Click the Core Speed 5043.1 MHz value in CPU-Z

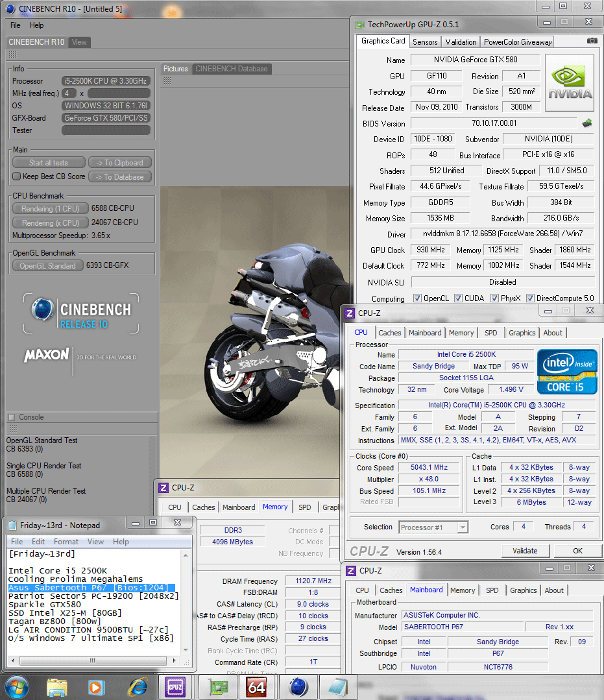tap(429, 467)
